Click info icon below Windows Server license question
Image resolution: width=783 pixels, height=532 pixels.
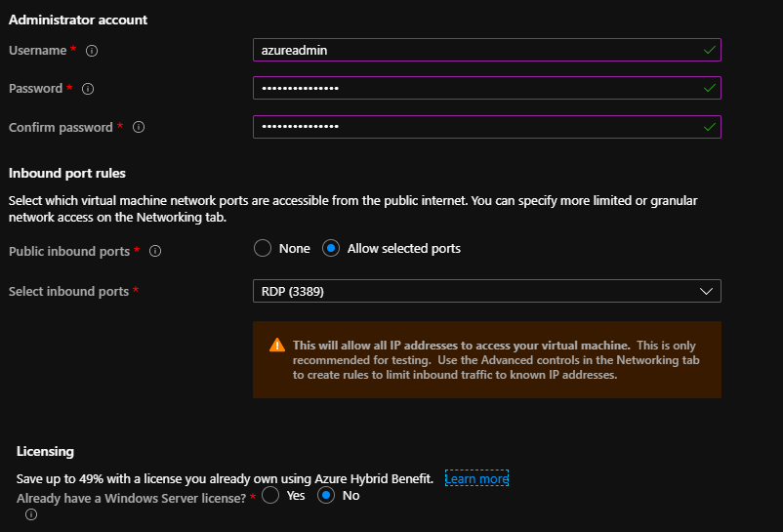[30, 514]
